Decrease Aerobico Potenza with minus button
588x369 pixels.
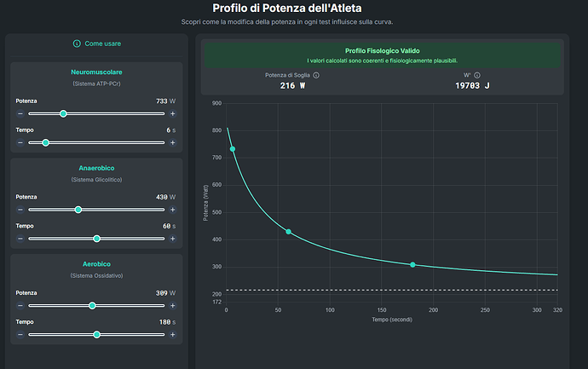[20, 305]
